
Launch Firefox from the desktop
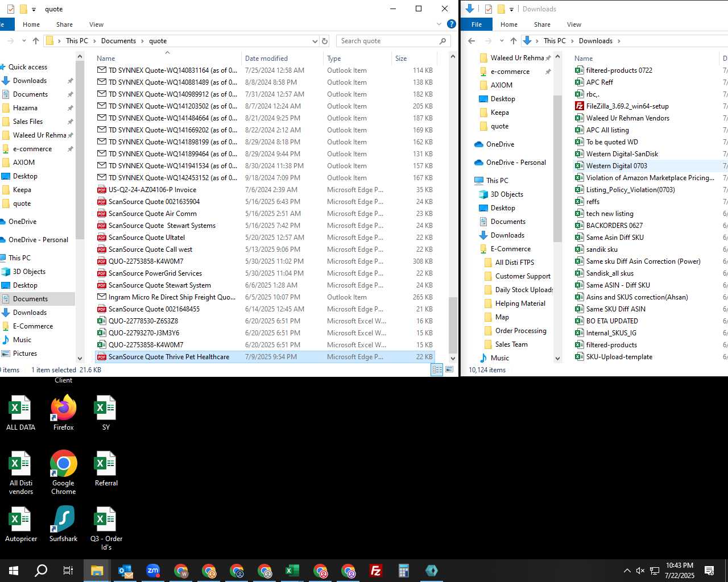click(x=63, y=413)
